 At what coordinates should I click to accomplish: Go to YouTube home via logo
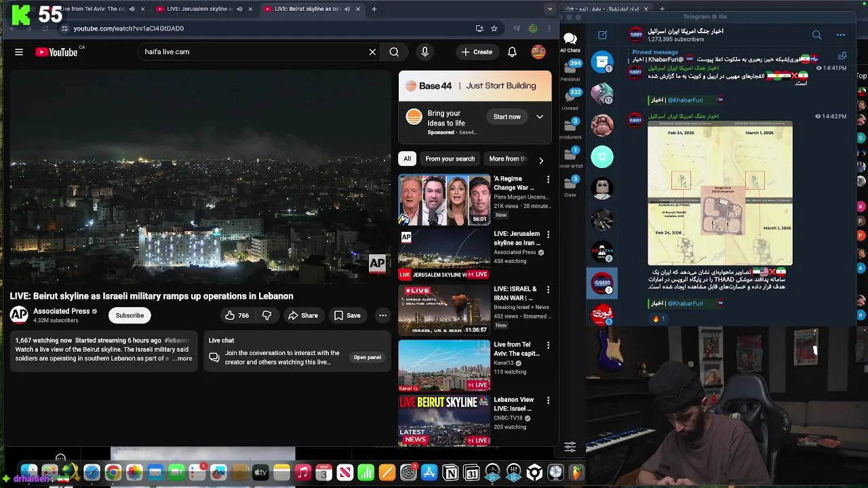56,52
